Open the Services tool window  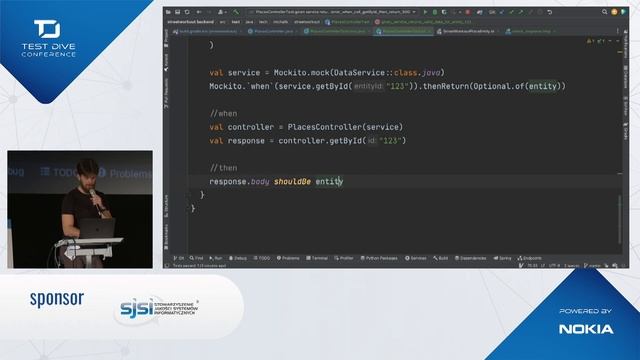point(416,258)
